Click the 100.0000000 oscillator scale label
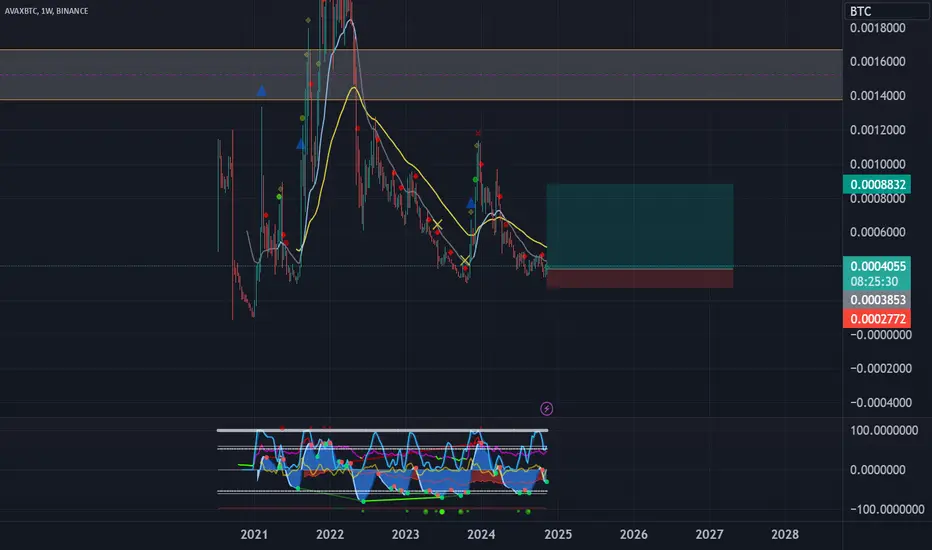 point(884,430)
